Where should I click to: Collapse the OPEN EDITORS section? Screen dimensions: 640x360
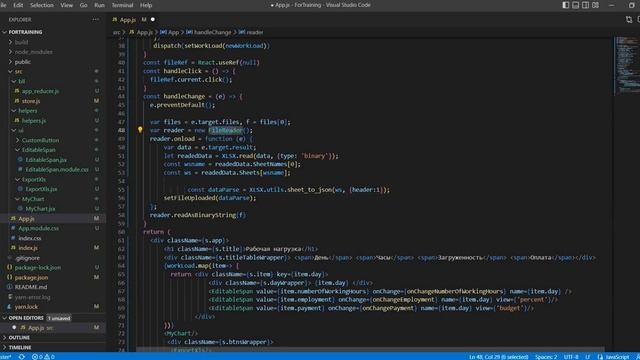[x=4, y=318]
